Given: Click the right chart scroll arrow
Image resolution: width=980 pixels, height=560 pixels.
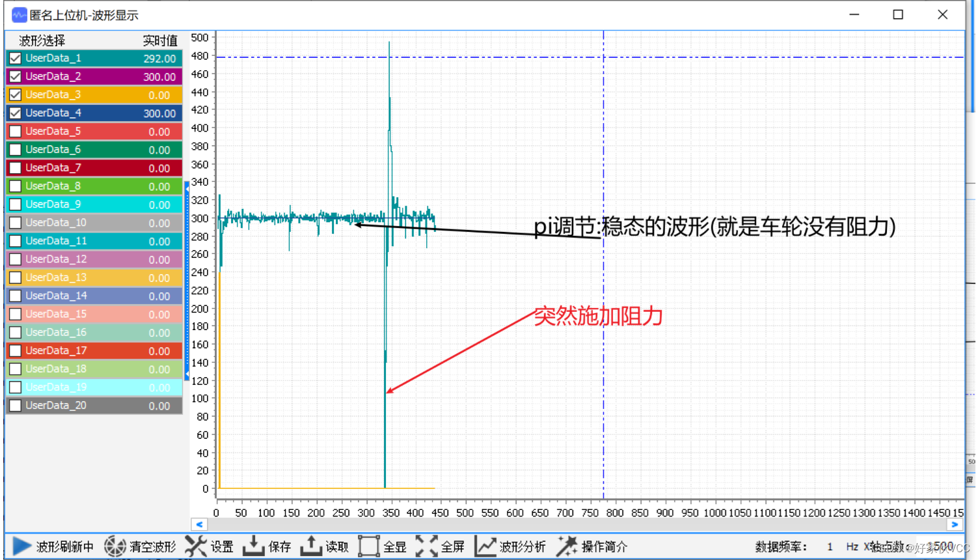Looking at the screenshot, I should 955,524.
